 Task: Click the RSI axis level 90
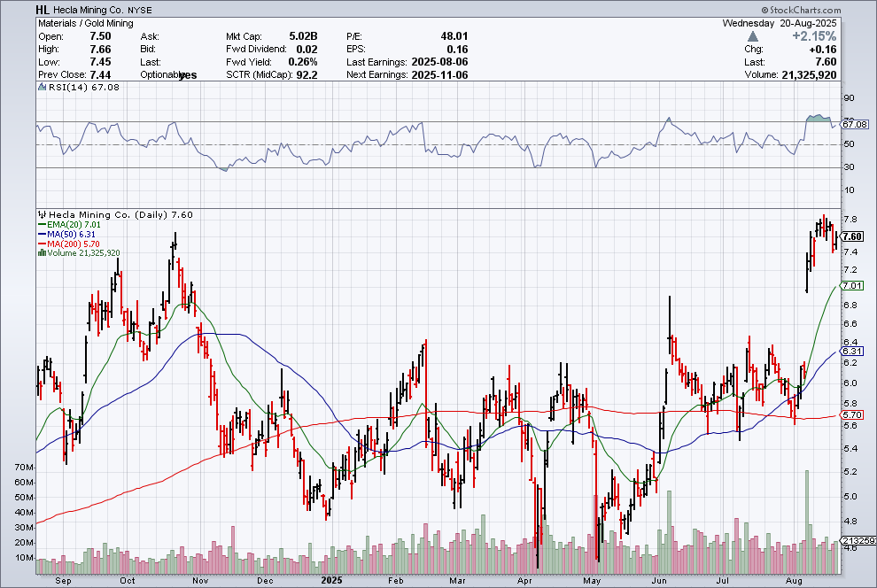pyautogui.click(x=849, y=98)
